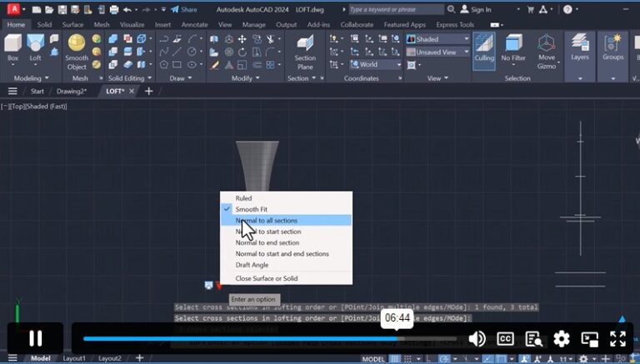Select the Box modeling tool
This screenshot has height=364, width=640.
(12, 47)
